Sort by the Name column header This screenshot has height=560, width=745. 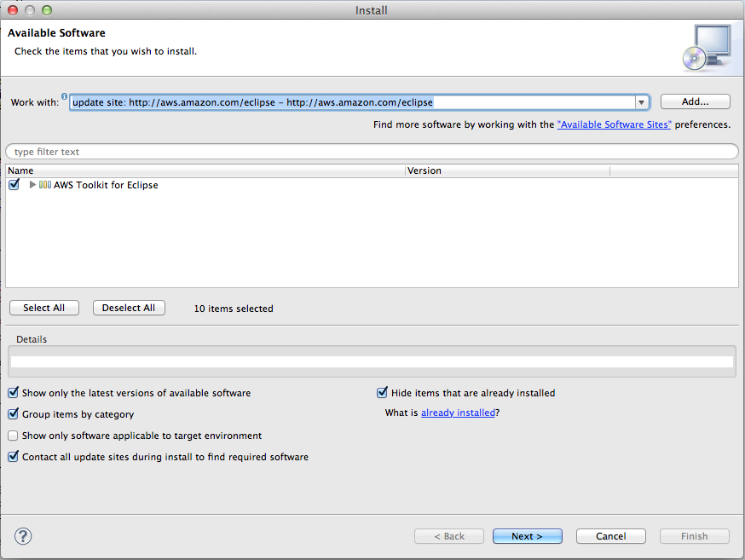pyautogui.click(x=205, y=170)
